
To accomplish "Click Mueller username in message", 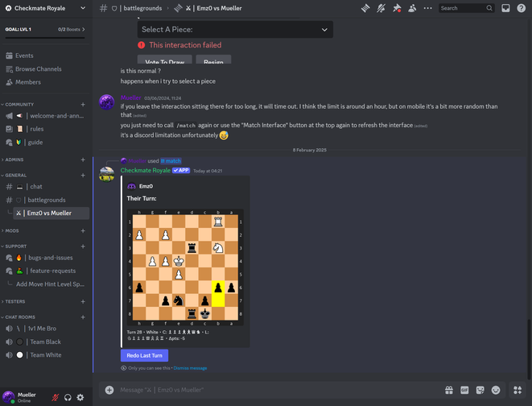I will point(130,97).
